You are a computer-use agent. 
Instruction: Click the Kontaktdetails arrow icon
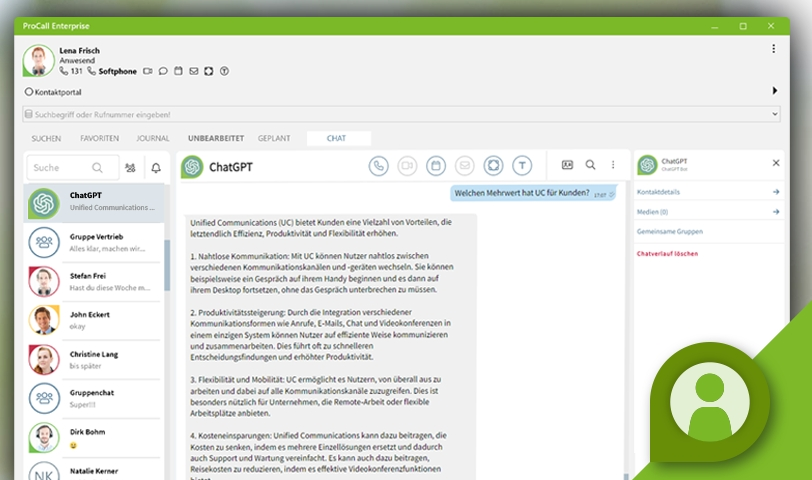(776, 192)
